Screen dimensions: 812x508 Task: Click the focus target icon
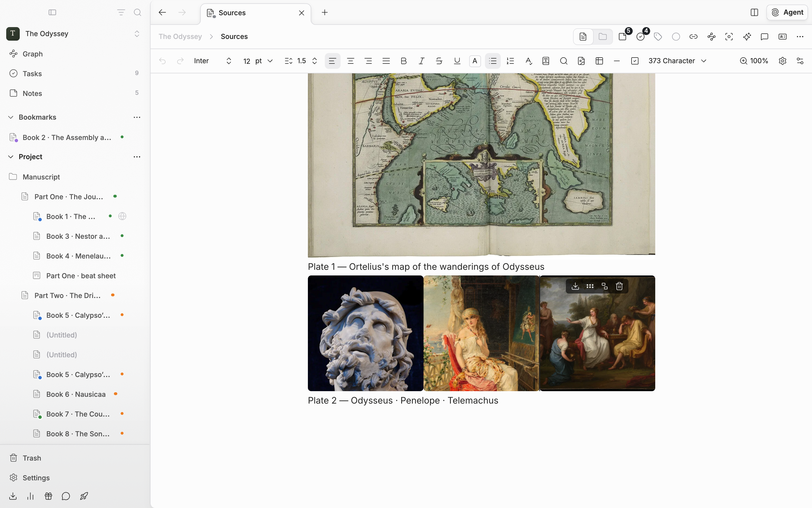click(x=729, y=37)
